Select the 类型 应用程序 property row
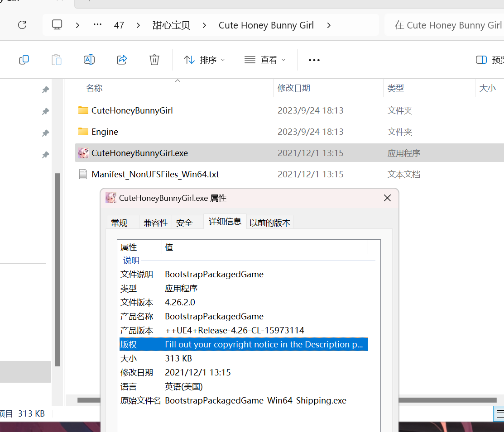 click(x=244, y=289)
